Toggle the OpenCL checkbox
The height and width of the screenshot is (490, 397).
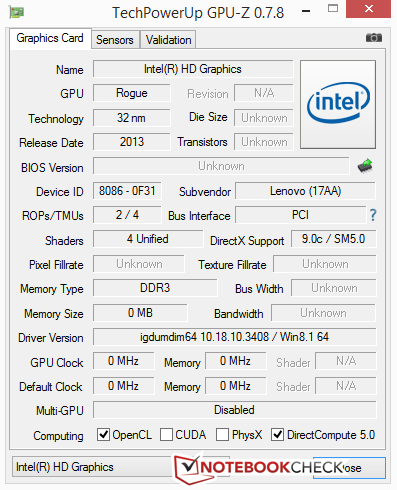pyautogui.click(x=103, y=435)
